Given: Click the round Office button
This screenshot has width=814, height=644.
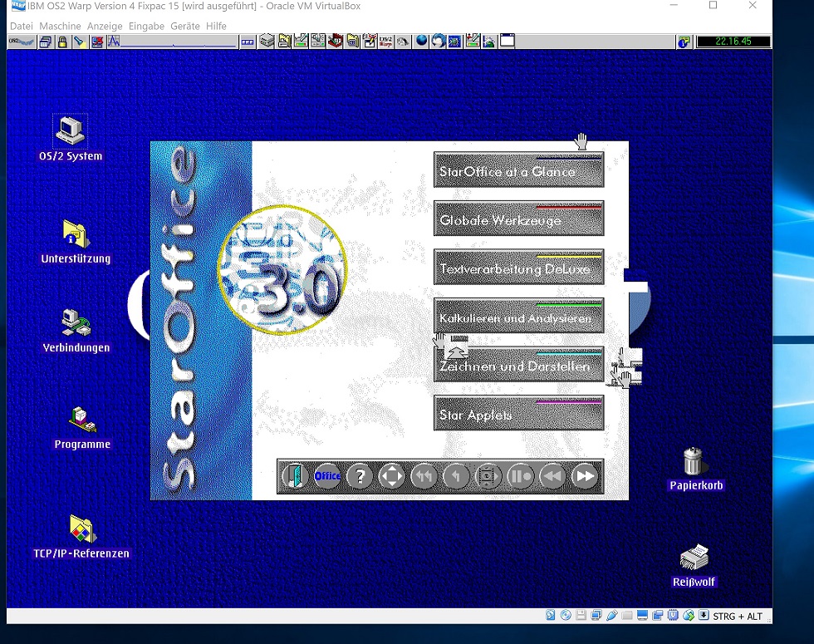Looking at the screenshot, I should pos(327,475).
